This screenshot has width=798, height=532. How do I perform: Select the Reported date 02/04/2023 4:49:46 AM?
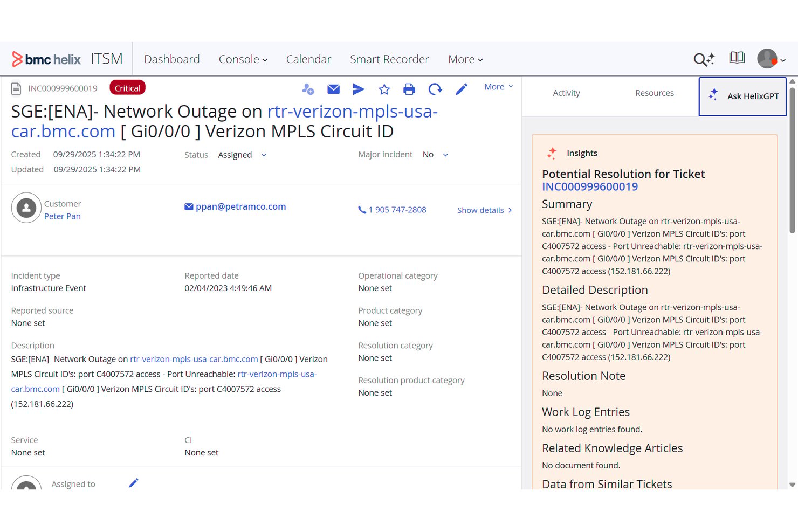(228, 288)
